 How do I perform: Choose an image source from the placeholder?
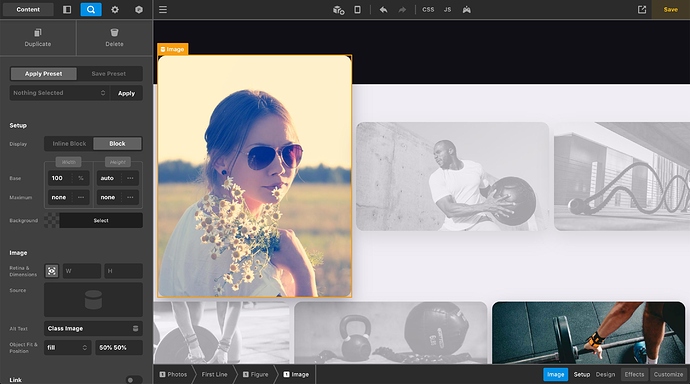coord(93,300)
